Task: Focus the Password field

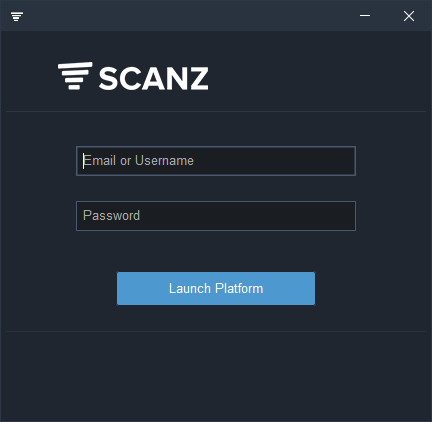Action: [x=216, y=216]
